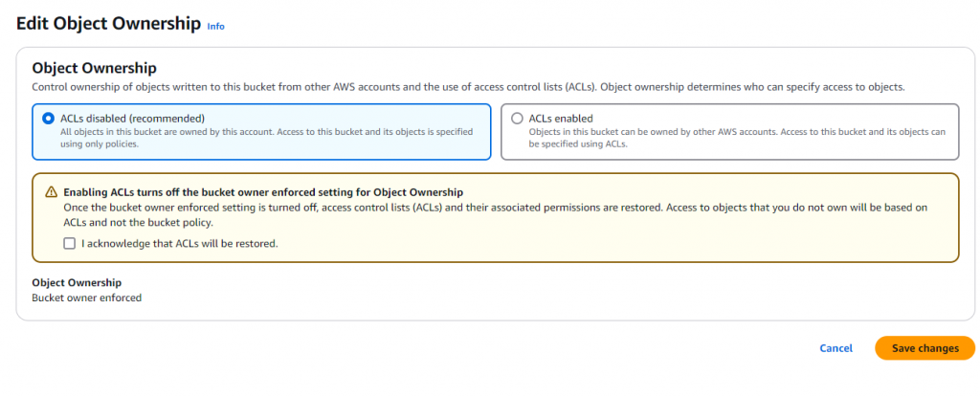Screen dimensions: 980x397
Task: Click the 'ACLs disabled (recommended)' label text
Action: (x=126, y=119)
